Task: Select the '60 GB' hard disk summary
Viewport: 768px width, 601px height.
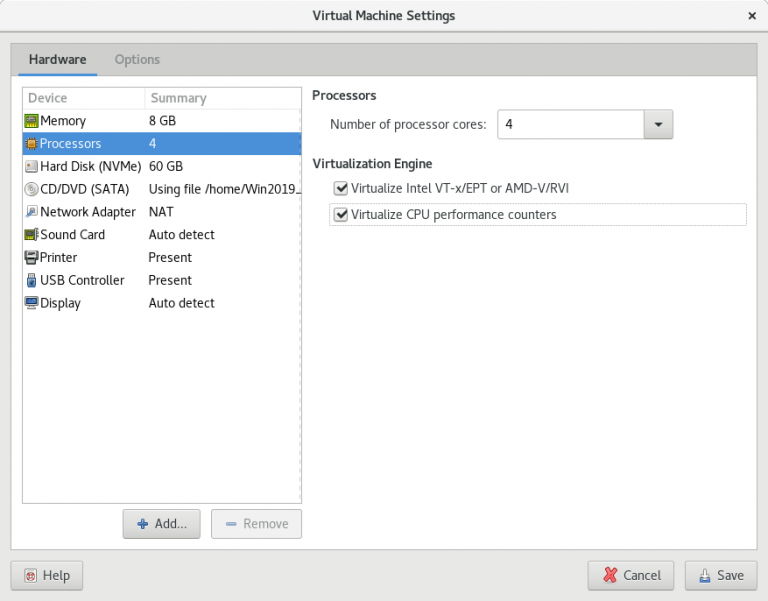Action: pyautogui.click(x=166, y=167)
